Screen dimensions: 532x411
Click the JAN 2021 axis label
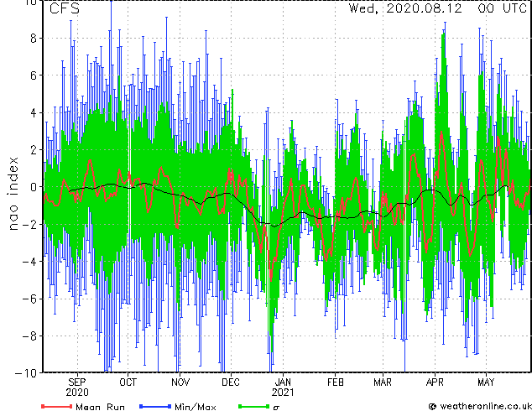coord(283,387)
